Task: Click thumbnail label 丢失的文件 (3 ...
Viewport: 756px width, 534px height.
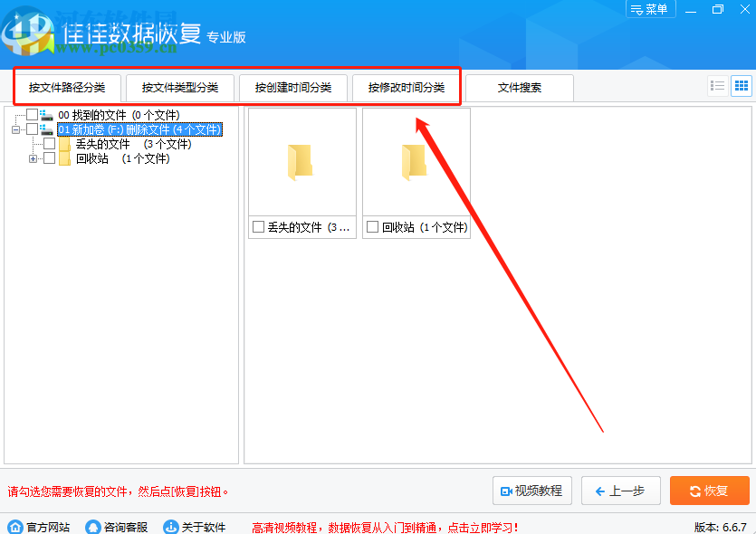Action: point(309,227)
